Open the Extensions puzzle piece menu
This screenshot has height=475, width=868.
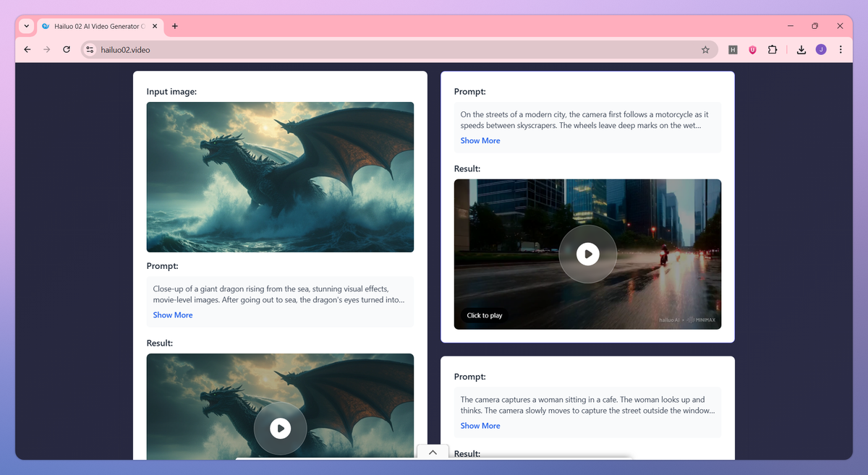(773, 50)
